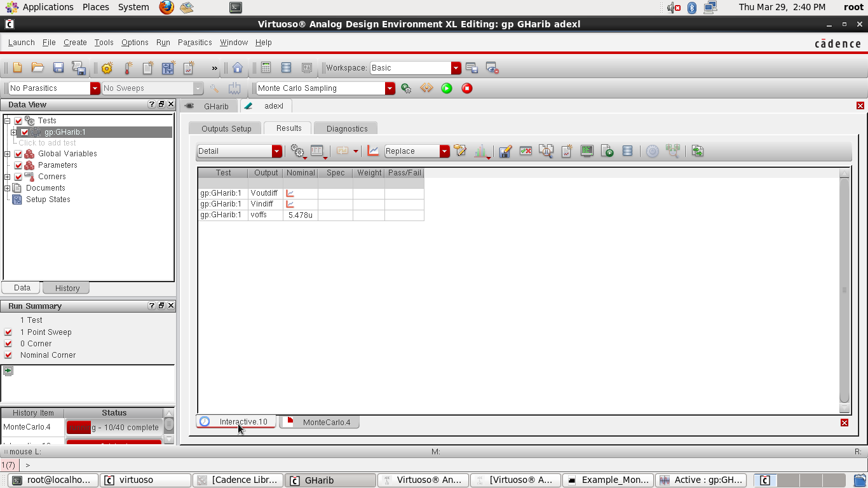
Task: Stop the simulation with red stop button
Action: pyautogui.click(x=467, y=88)
